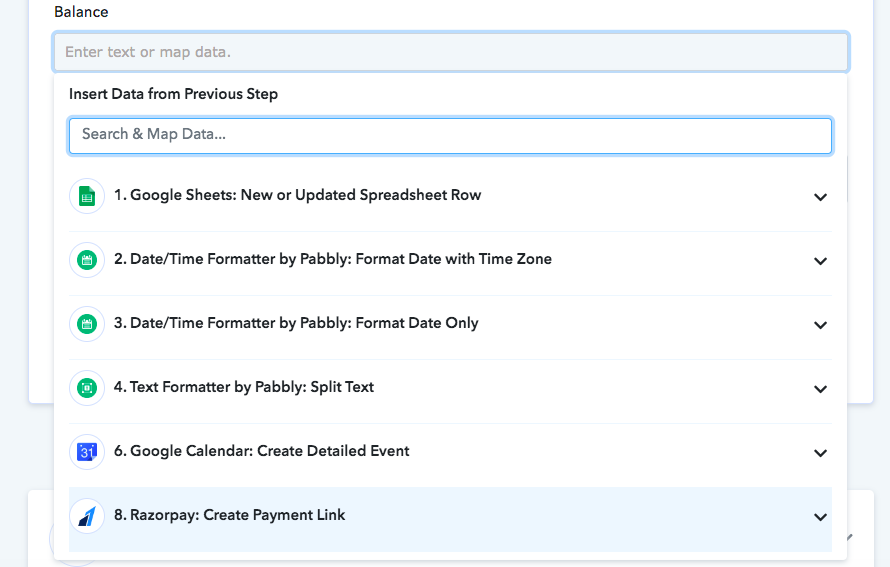Choose 2. Date/Time Formatter: Format Date with Time Zone
Image resolution: width=890 pixels, height=567 pixels.
(x=450, y=260)
